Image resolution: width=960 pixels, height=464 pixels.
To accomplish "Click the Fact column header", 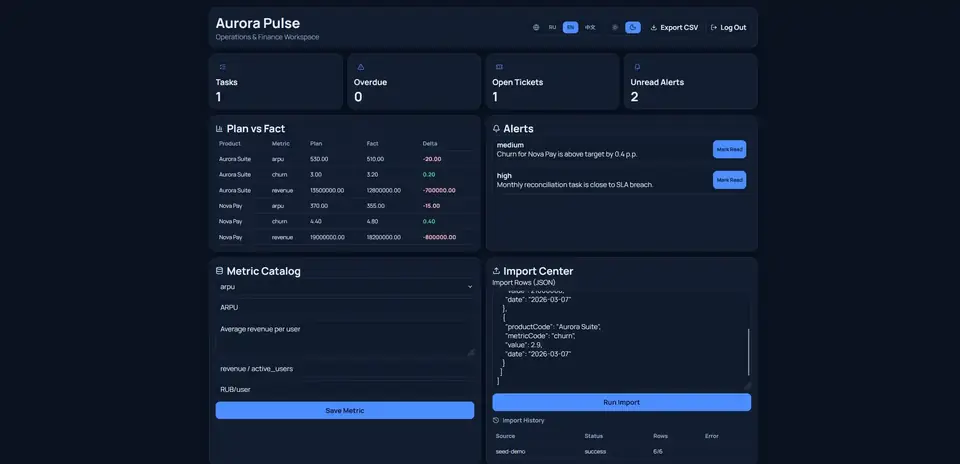I will point(372,144).
